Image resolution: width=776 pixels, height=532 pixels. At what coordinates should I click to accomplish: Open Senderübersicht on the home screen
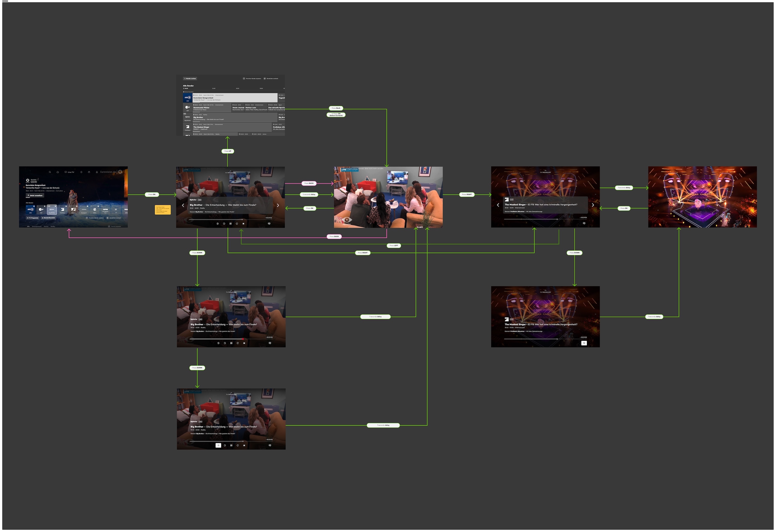coord(49,218)
